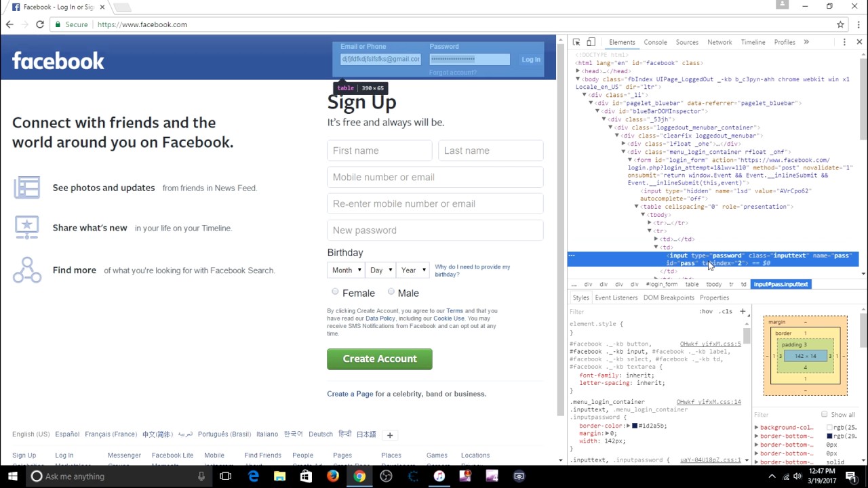Open the Profiles tab

(x=785, y=42)
